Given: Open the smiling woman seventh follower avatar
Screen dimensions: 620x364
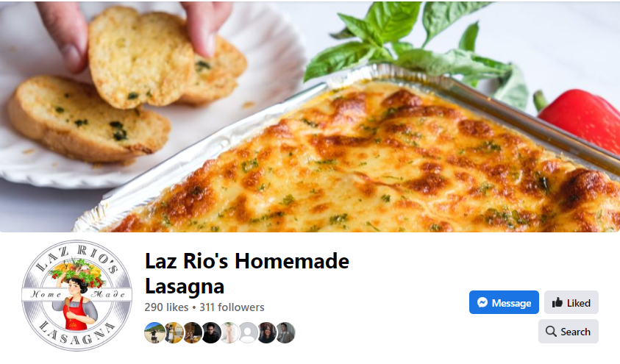Looking at the screenshot, I should click(x=267, y=333).
